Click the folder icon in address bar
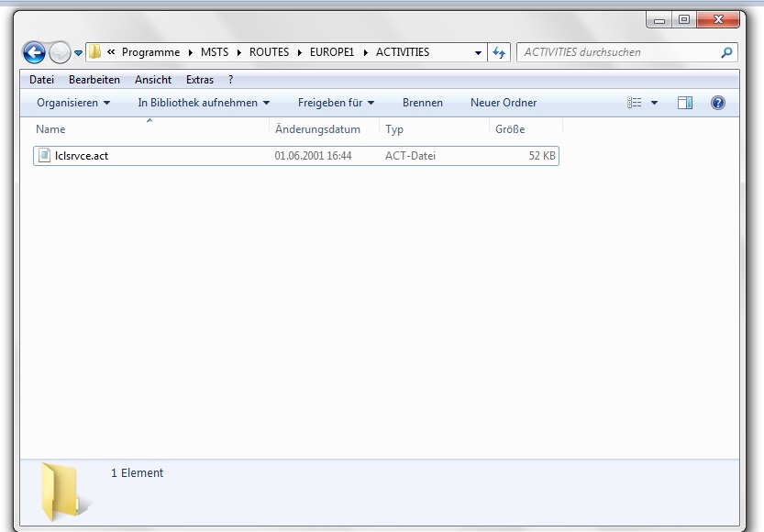Screen dimensions: 764x532 pyautogui.click(x=94, y=52)
